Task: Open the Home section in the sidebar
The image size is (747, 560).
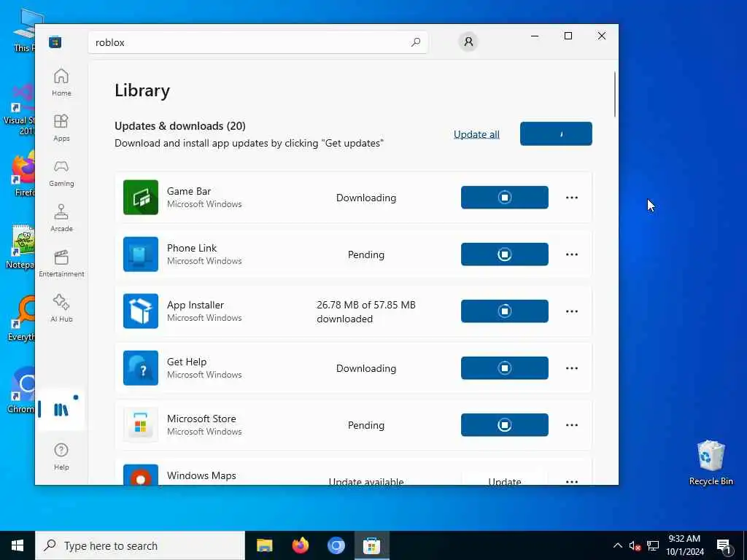Action: point(61,82)
